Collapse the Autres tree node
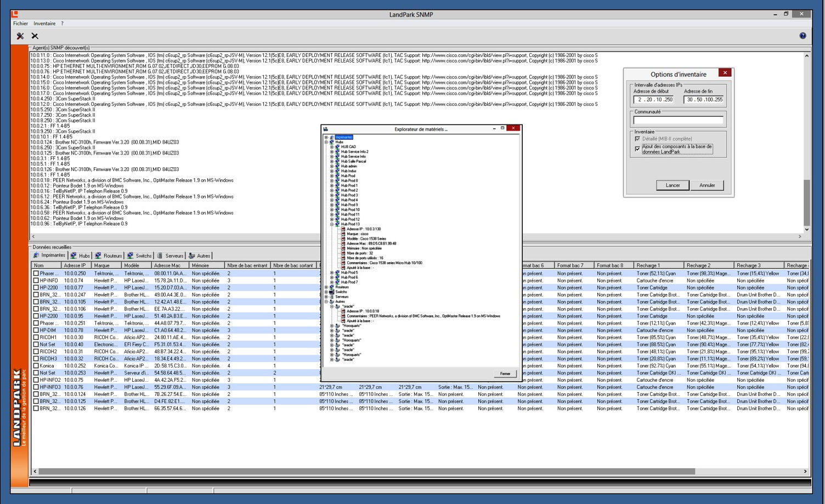The height and width of the screenshot is (504, 825). (x=326, y=302)
